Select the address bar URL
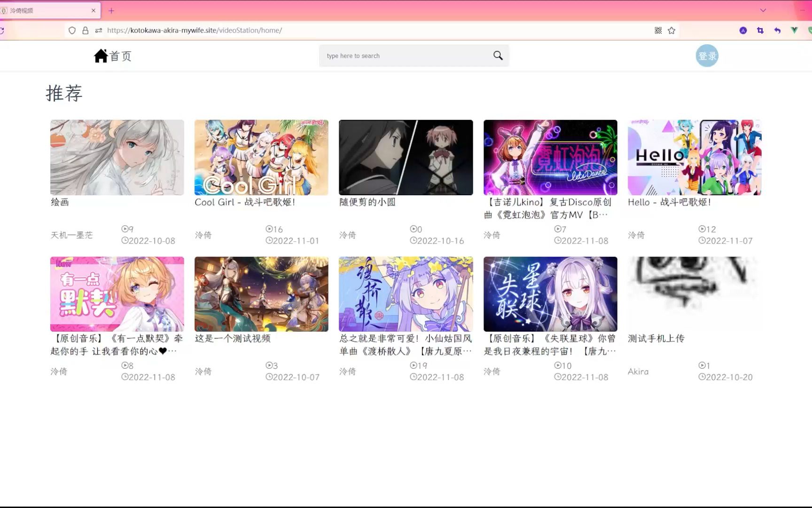 click(195, 31)
